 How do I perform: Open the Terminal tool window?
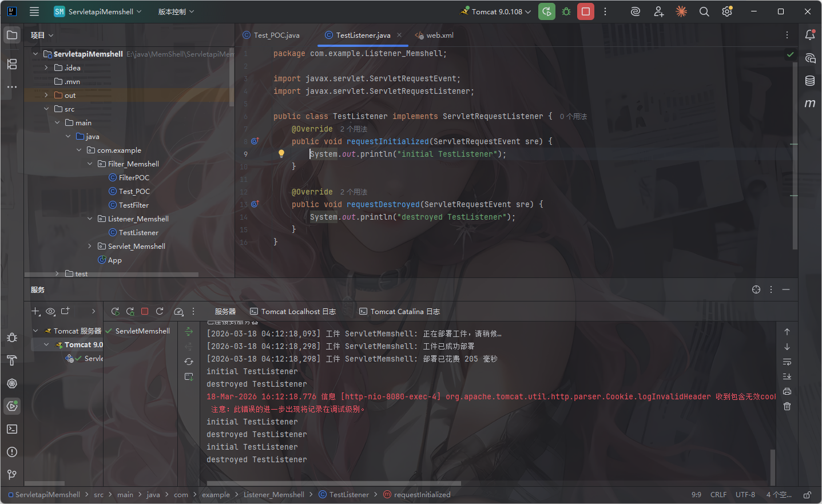tap(12, 429)
